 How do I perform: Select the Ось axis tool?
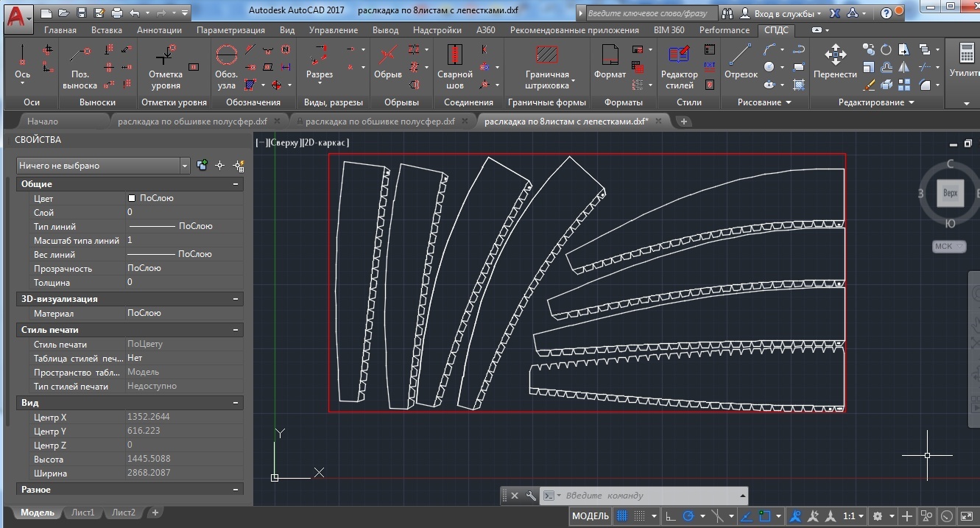point(23,64)
